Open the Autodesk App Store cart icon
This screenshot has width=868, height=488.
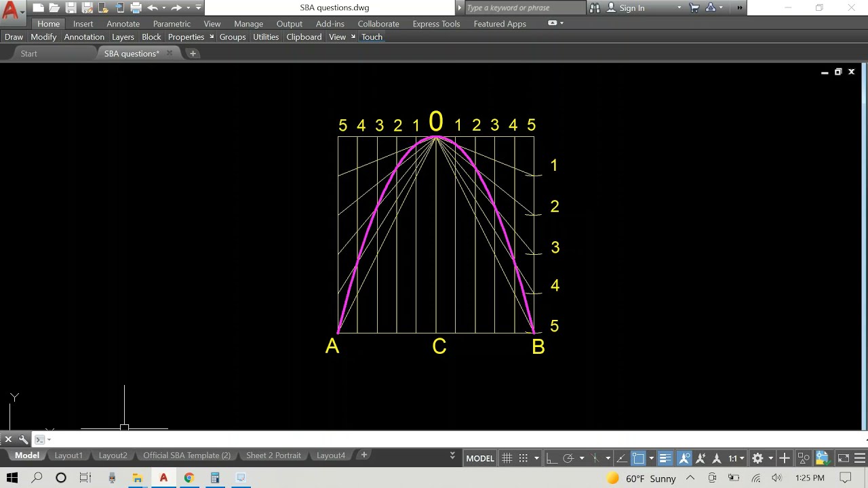point(694,7)
